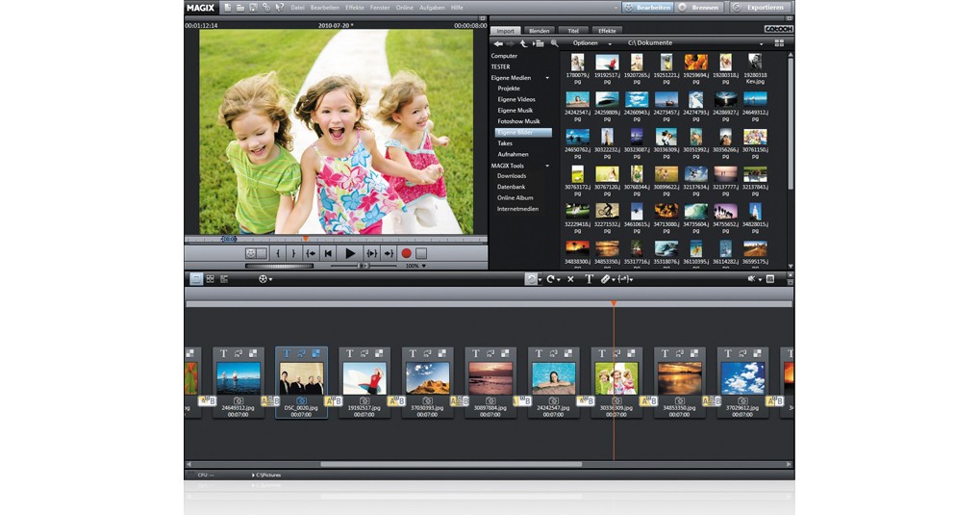980x515 pixels.
Task: Select Eigene Videos in the sidebar
Action: [516, 99]
